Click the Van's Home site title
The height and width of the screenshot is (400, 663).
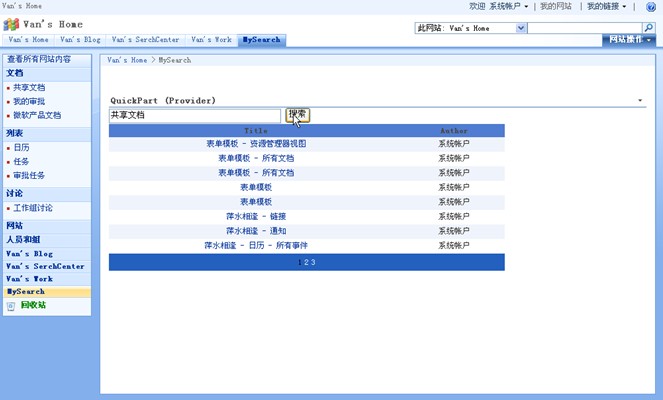[53, 25]
